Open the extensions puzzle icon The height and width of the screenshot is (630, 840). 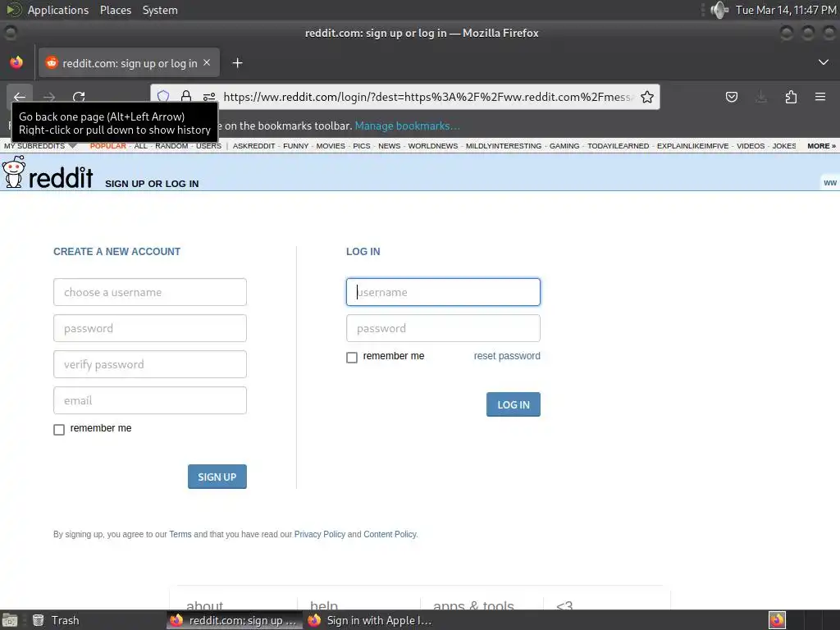click(x=791, y=97)
